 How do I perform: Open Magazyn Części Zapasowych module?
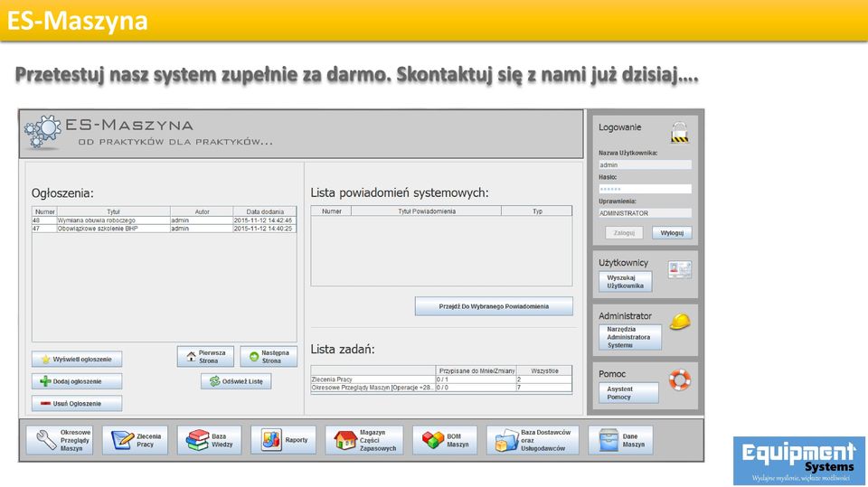click(364, 441)
